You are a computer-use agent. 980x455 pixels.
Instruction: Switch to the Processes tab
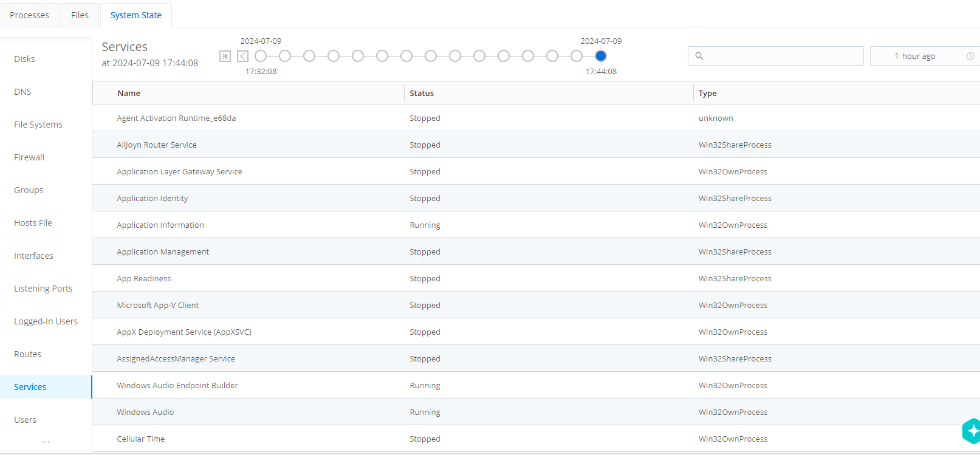pyautogui.click(x=30, y=15)
